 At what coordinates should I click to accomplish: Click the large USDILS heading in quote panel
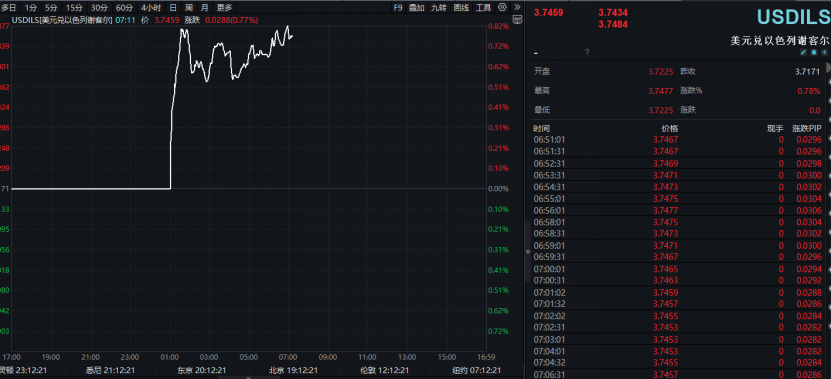(793, 16)
